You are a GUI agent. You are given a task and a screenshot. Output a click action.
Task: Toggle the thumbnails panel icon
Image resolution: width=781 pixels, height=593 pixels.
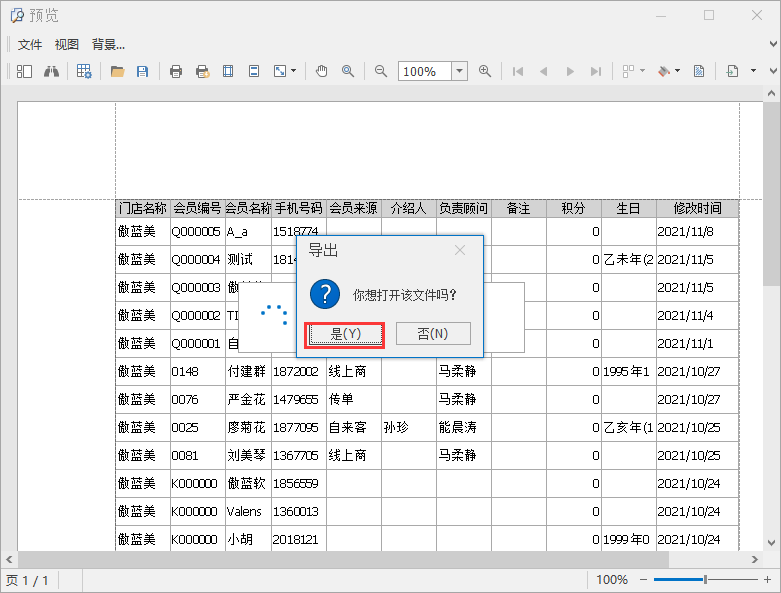(24, 71)
